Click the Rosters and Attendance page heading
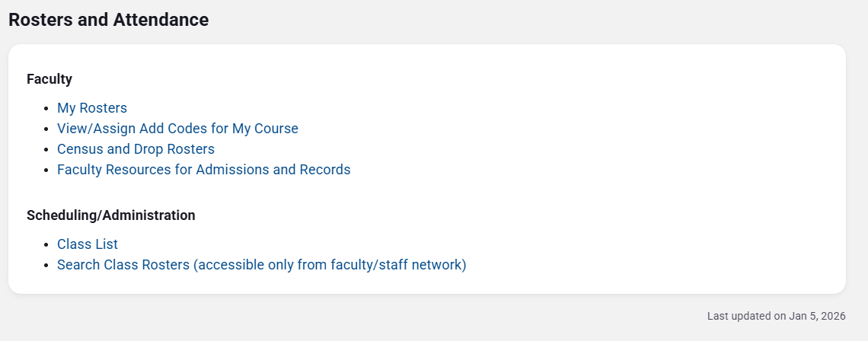The image size is (868, 341). 108,20
